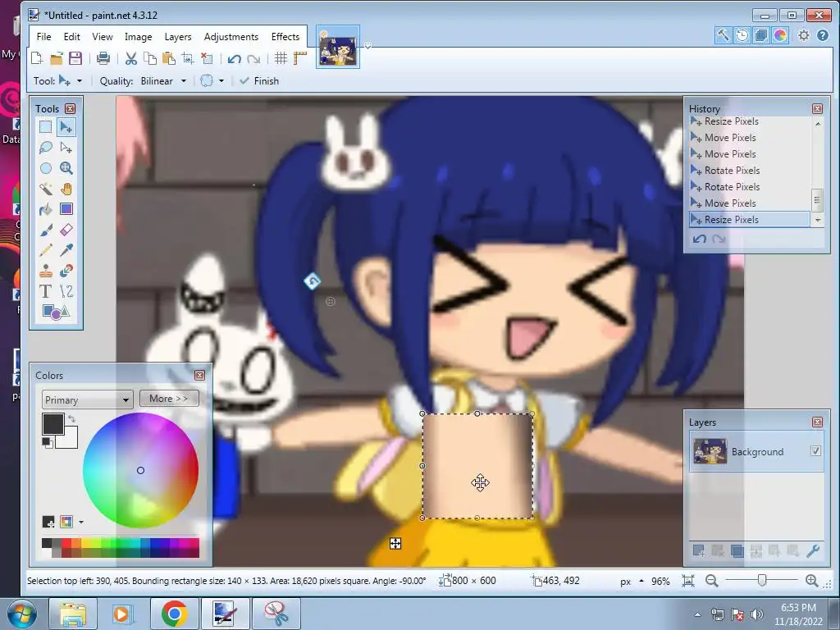The height and width of the screenshot is (630, 840).
Task: Expand the image list arrow
Action: [368, 46]
